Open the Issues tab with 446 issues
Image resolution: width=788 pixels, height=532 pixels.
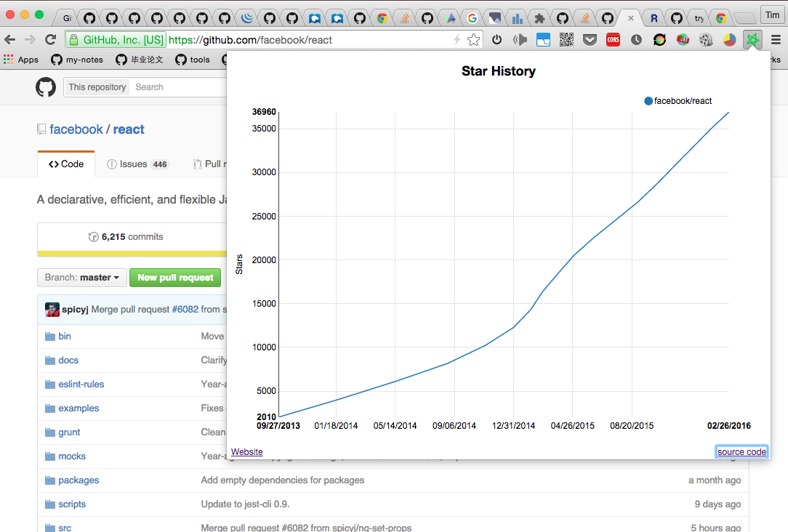(x=138, y=164)
